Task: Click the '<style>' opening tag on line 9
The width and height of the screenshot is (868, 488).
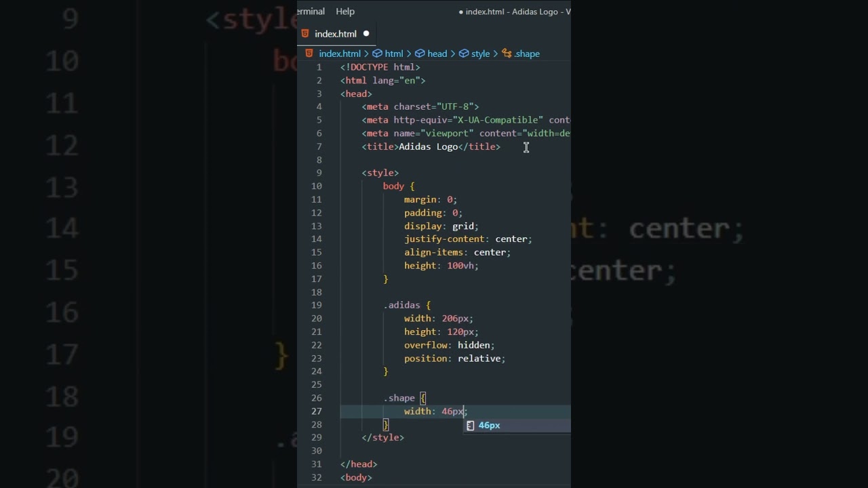Action: tap(380, 173)
